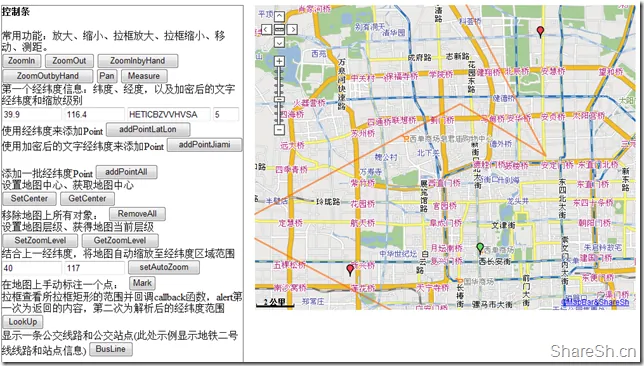Click the 成府路 label on map
Screen dimensions: 644x366
click(420, 58)
